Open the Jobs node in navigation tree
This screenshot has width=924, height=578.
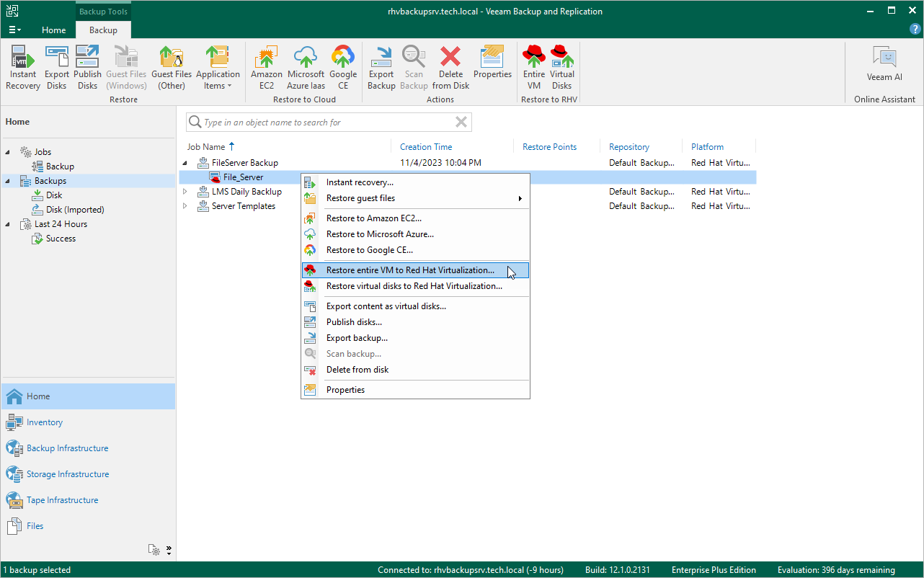coord(43,152)
